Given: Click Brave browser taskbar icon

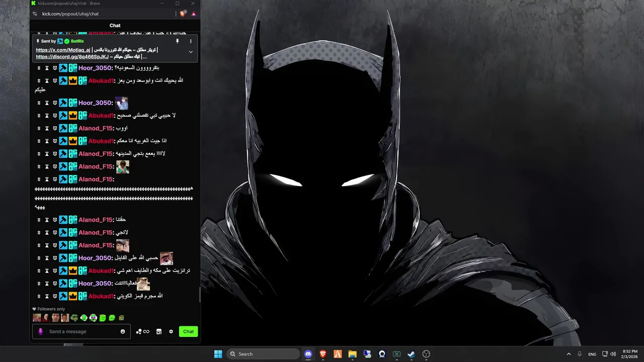Looking at the screenshot, I should [323, 354].
